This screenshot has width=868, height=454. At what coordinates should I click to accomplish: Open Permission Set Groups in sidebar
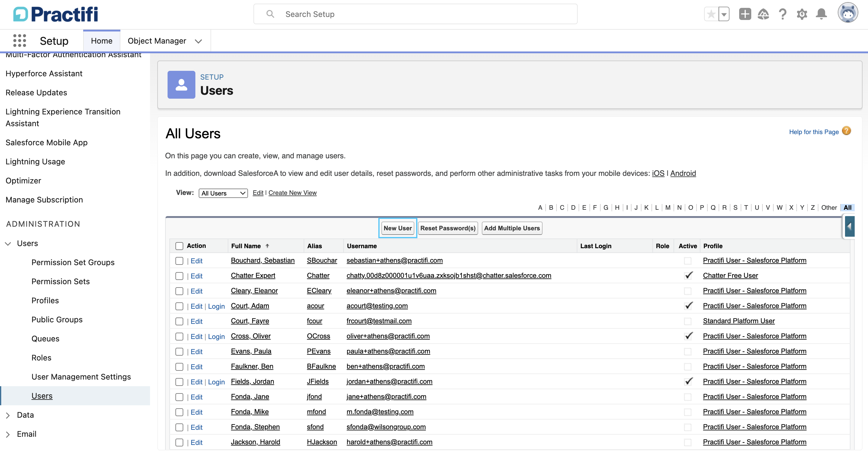click(x=73, y=262)
